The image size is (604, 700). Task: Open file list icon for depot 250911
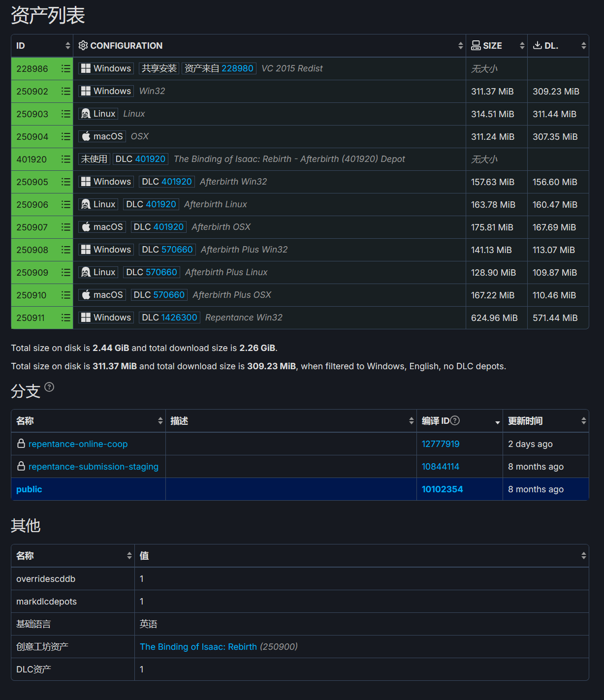(65, 318)
